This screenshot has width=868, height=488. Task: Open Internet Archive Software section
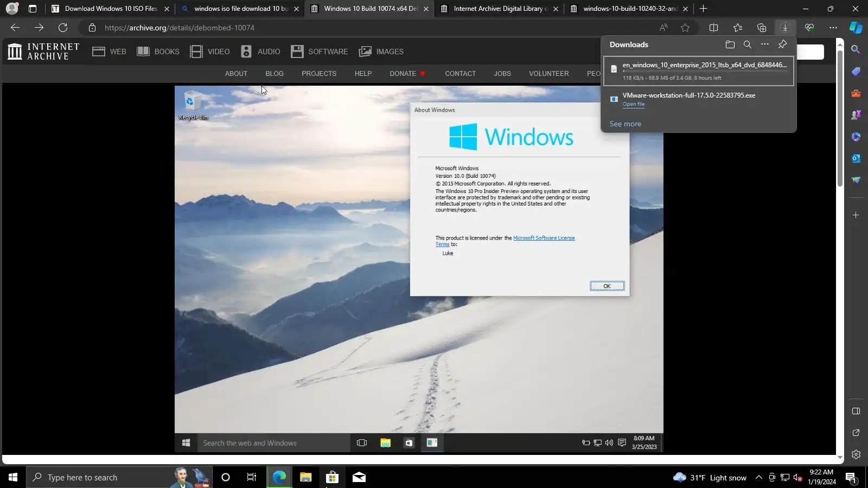(319, 52)
